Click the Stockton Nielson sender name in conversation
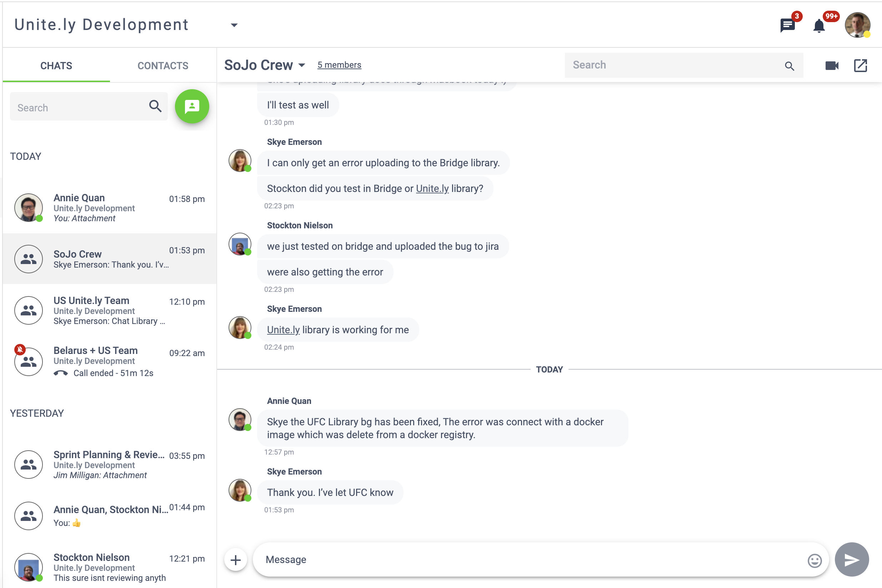Image resolution: width=882 pixels, height=588 pixels. tap(300, 225)
